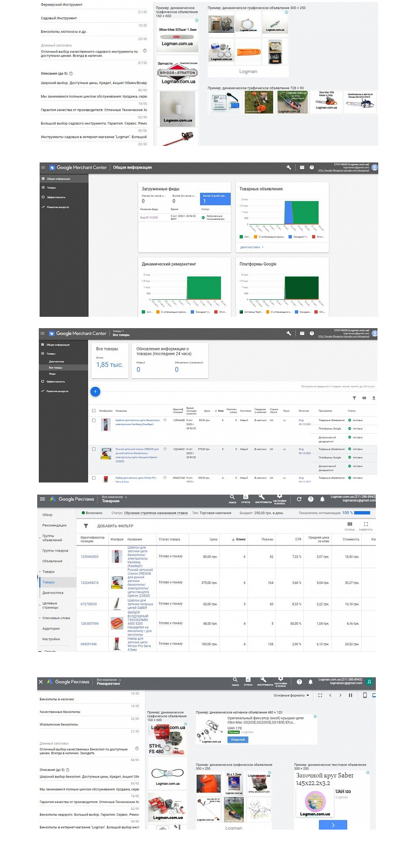Click download icon above Все товары table
This screenshot has height=868, width=409.
tap(374, 398)
